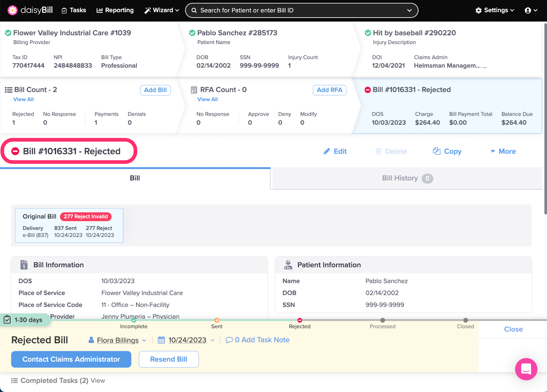
Task: Click Contact Claims Administrator button
Action: (x=71, y=359)
